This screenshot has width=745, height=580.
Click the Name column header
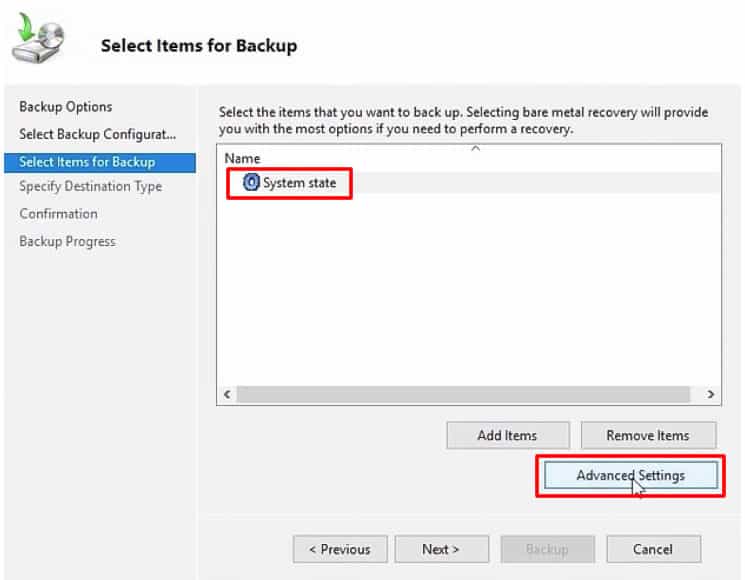point(242,158)
